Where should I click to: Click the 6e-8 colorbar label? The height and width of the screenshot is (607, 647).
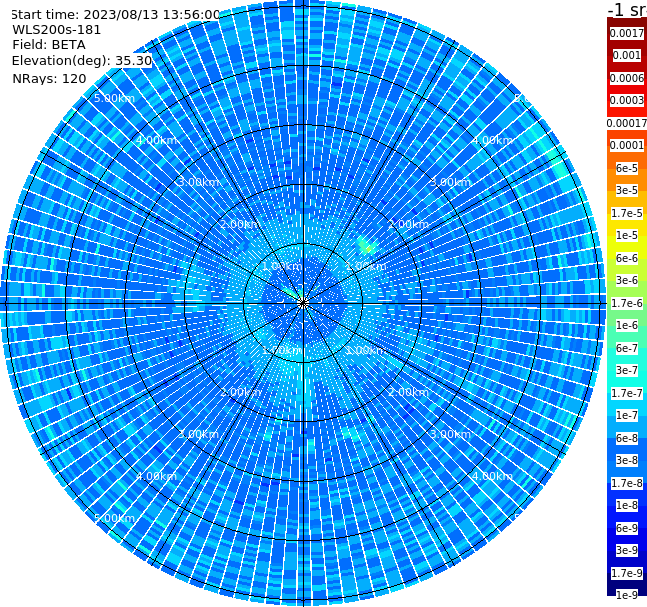pyautogui.click(x=627, y=438)
